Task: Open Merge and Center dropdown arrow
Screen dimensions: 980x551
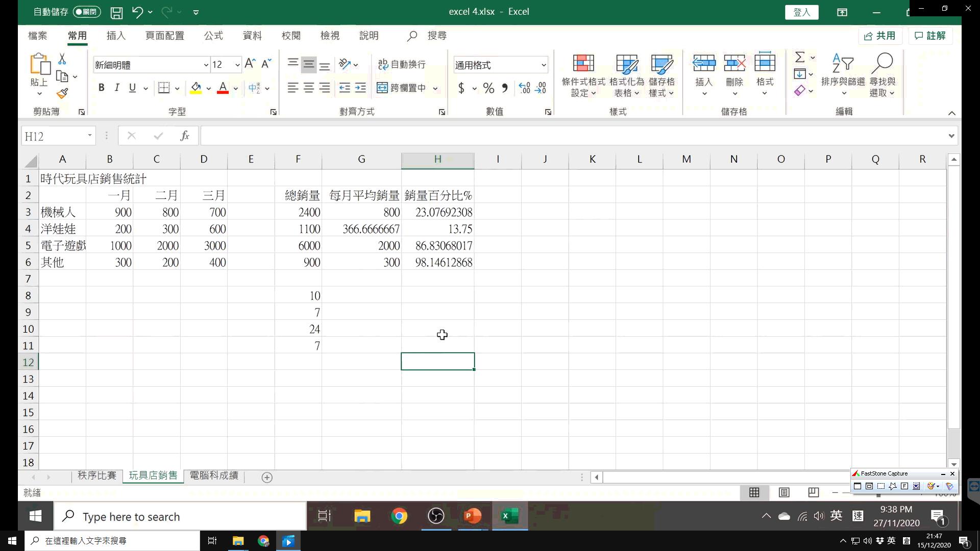Action: click(x=435, y=88)
